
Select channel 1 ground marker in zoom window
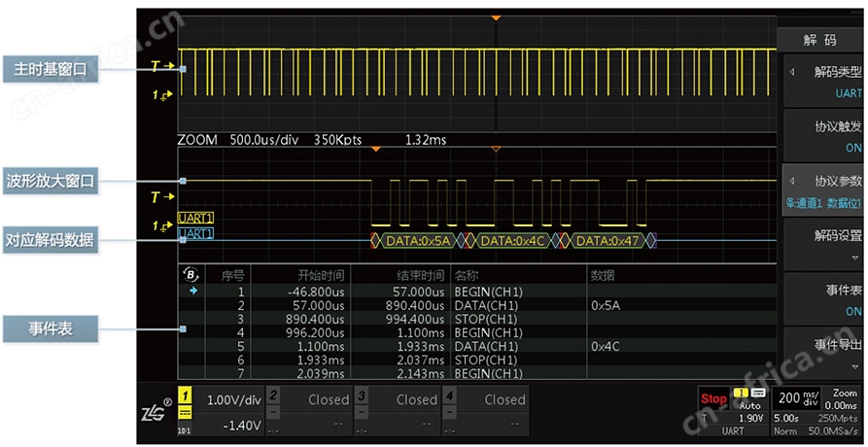[x=162, y=225]
